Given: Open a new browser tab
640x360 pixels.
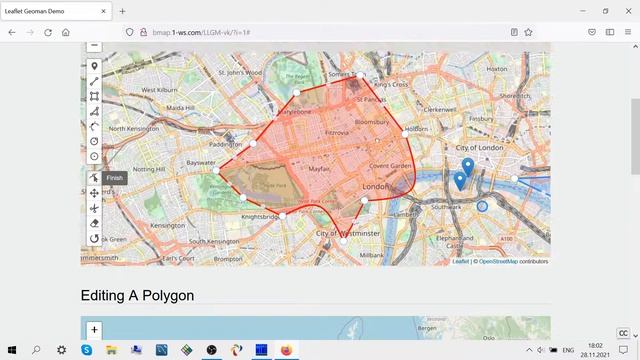Looking at the screenshot, I should [122, 11].
